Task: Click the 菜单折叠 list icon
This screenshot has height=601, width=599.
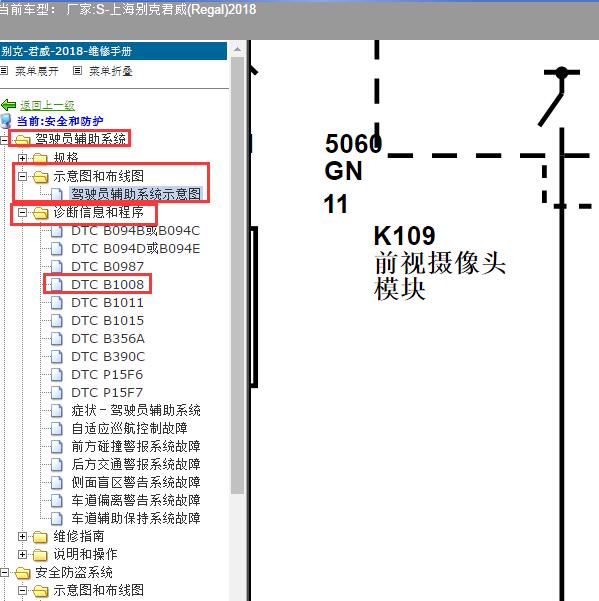Action: (x=77, y=71)
